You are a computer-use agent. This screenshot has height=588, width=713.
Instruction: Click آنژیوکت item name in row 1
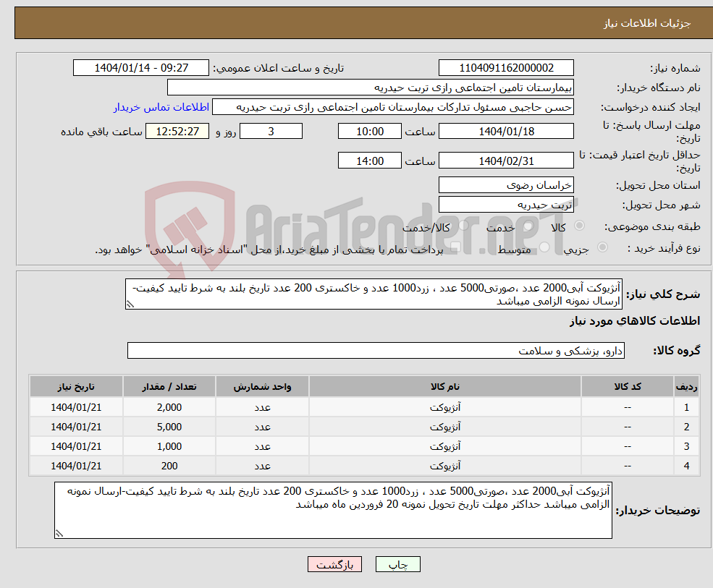445,407
